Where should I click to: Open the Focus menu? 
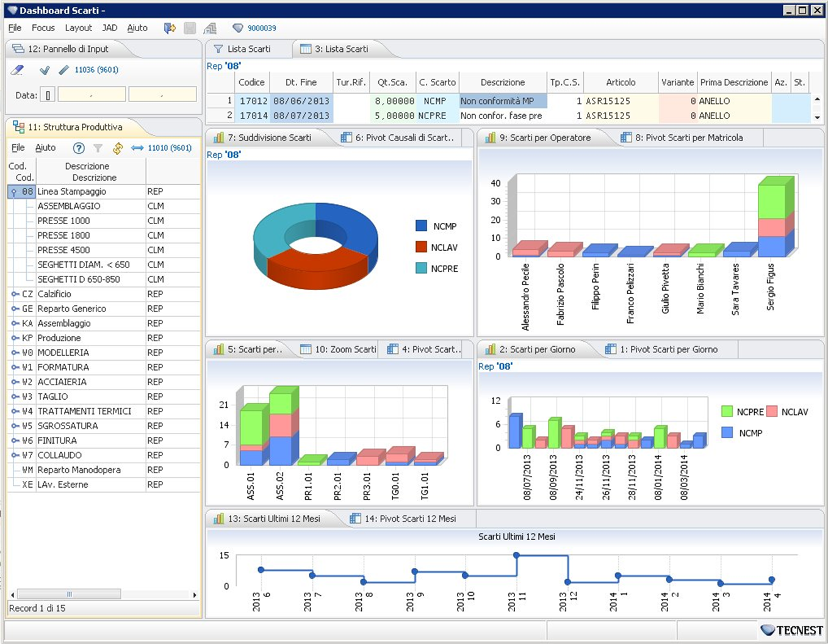click(43, 28)
